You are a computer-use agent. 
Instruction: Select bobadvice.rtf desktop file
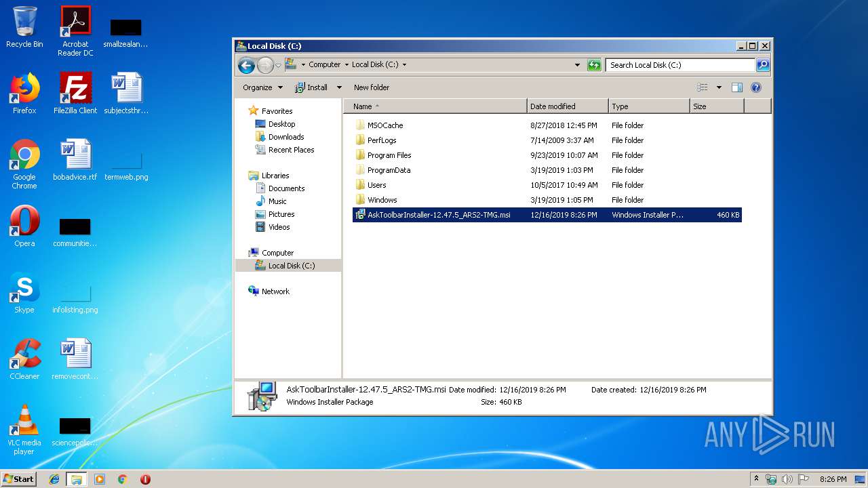75,160
